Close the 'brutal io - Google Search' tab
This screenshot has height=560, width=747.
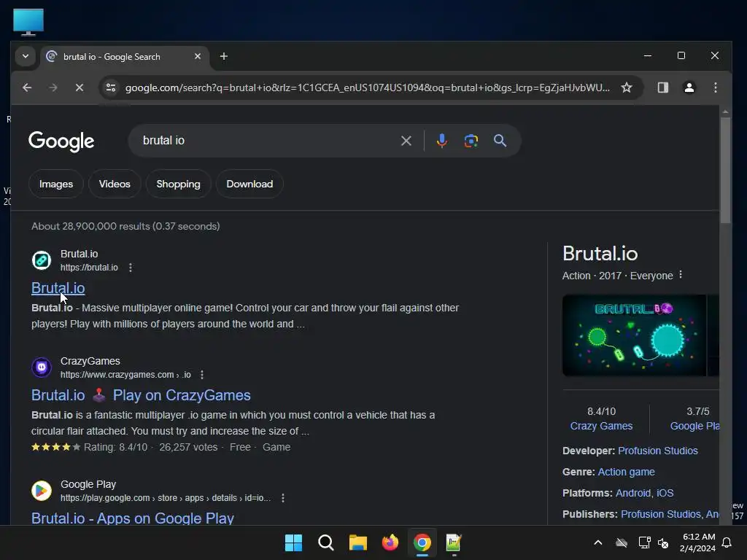coord(198,56)
